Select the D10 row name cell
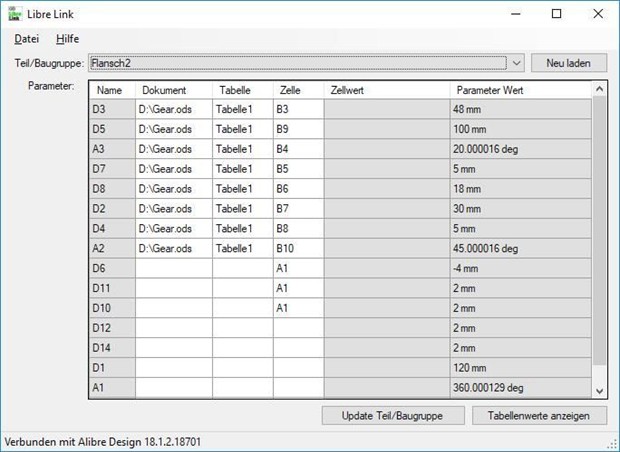This screenshot has width=620, height=452. pyautogui.click(x=112, y=308)
